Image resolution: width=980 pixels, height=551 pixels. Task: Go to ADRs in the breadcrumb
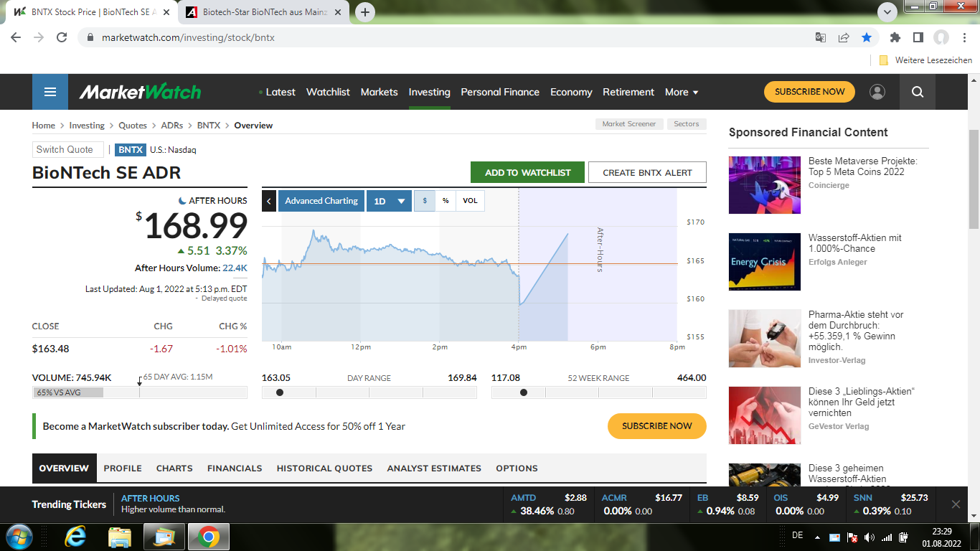172,126
